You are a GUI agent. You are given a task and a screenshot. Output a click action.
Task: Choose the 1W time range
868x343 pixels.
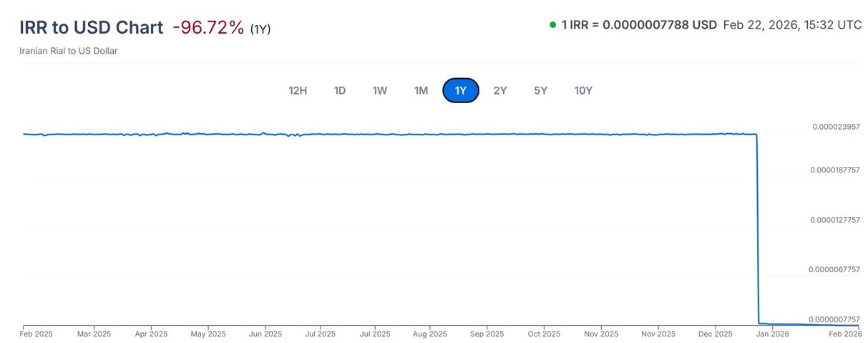(380, 90)
